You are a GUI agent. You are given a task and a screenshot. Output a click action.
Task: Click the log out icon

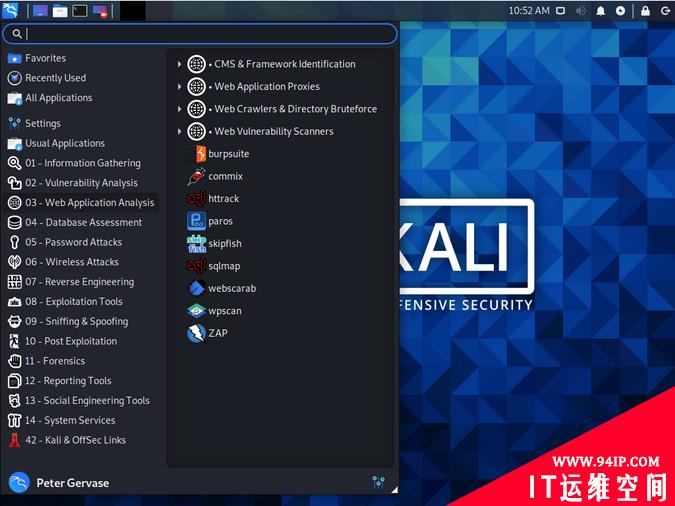[x=665, y=11]
